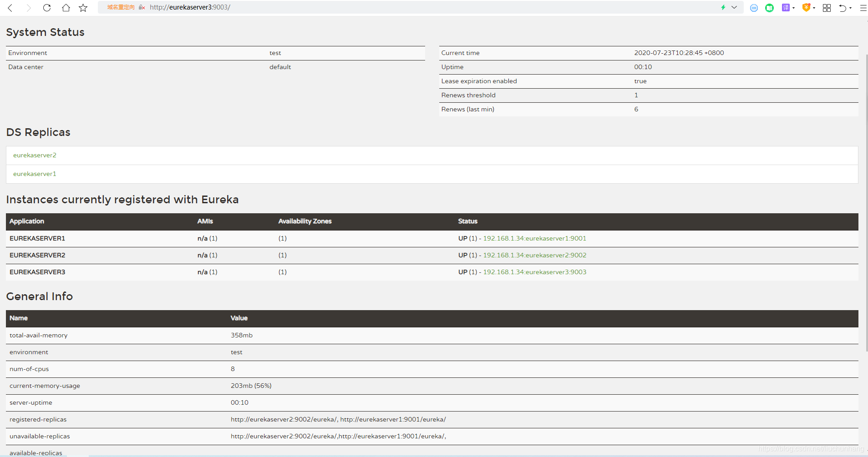The width and height of the screenshot is (868, 457).
Task: Click the AMIs column header
Action: 205,221
